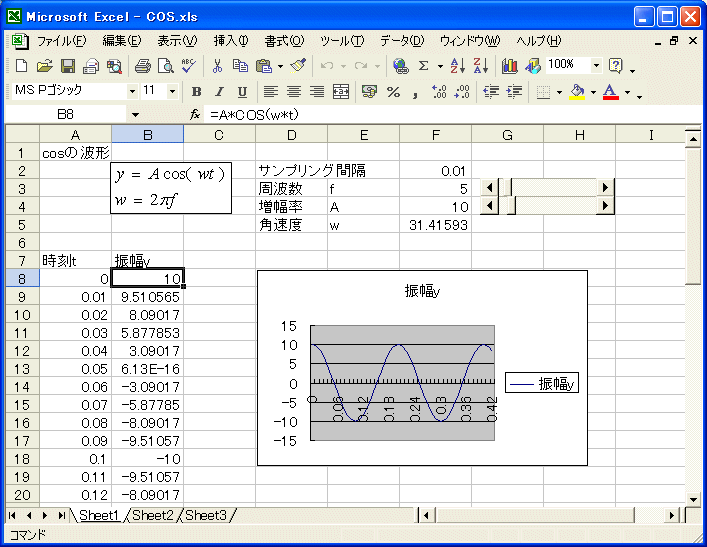Click the yellow Fill Color button

tap(577, 92)
